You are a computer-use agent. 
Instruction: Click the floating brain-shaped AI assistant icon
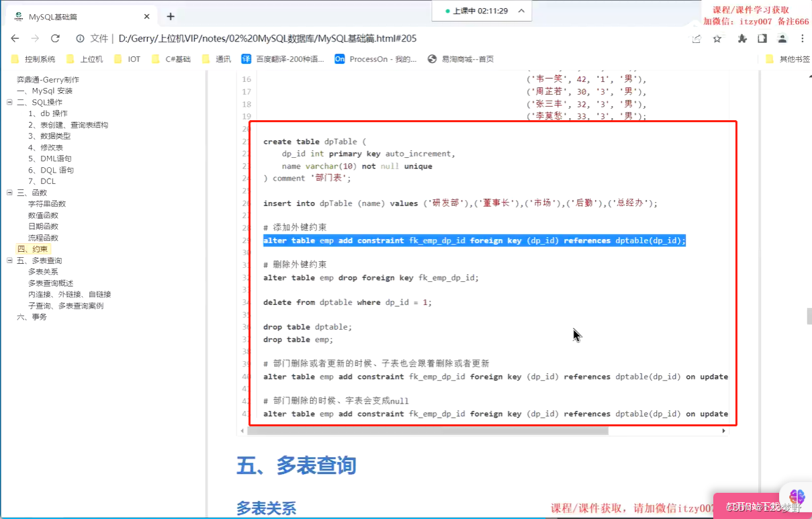point(796,498)
